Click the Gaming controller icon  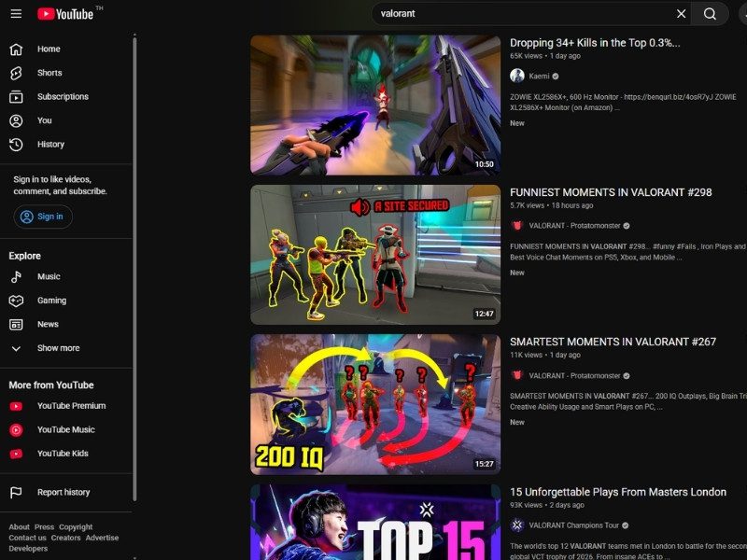[x=16, y=301]
